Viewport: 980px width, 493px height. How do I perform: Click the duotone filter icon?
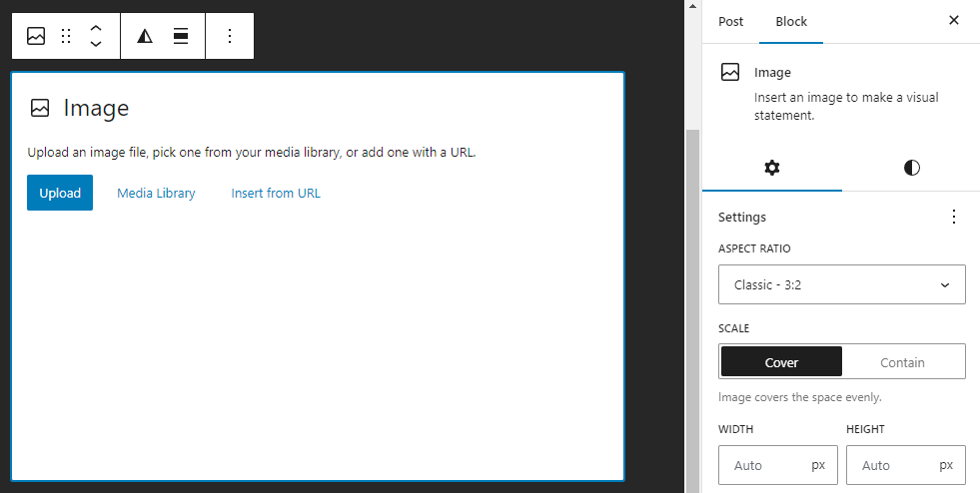coord(145,36)
